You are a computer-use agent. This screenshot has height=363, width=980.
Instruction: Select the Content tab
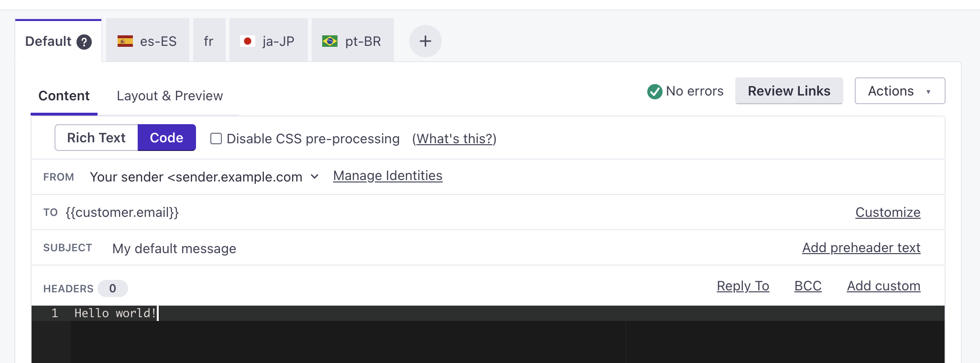coord(64,96)
